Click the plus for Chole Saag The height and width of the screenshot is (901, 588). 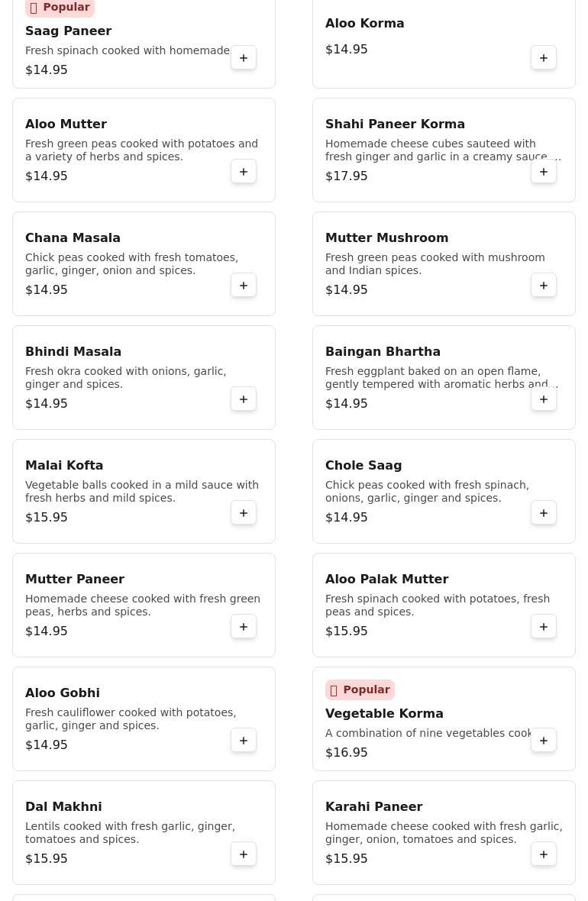(544, 513)
